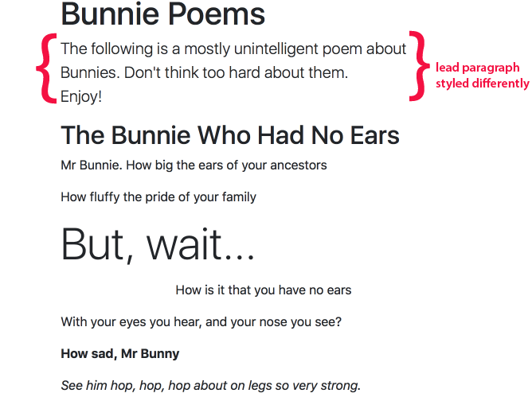Viewport: 532px width, 397px height.
Task: Click 'How fluffy the pride of your family'
Action: pos(158,197)
